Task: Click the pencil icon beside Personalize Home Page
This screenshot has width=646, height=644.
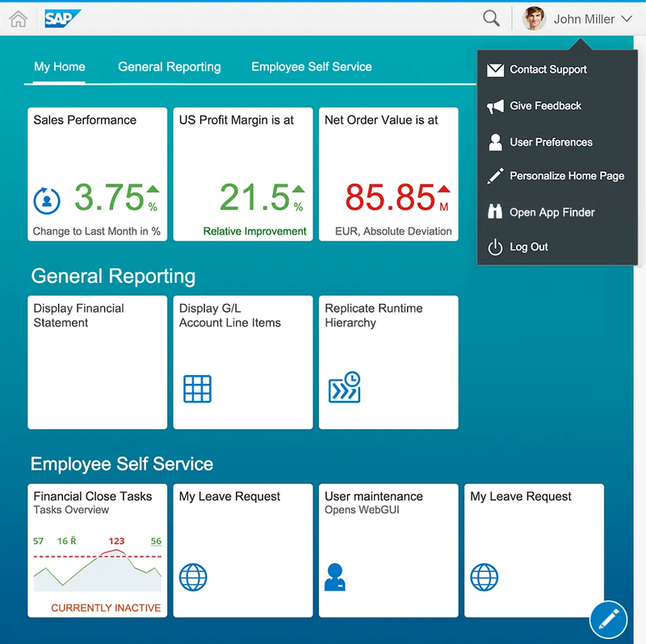Action: (495, 175)
